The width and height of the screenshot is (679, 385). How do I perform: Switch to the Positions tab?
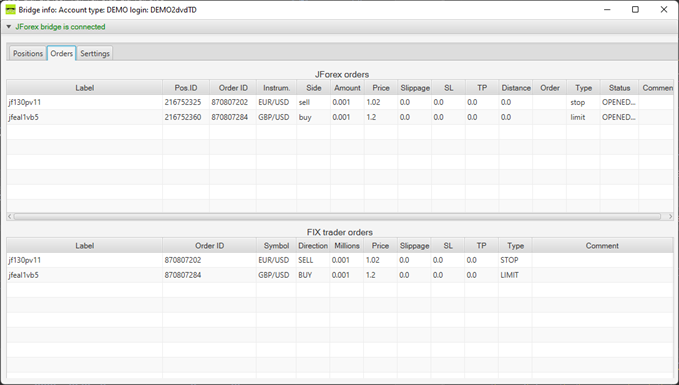click(28, 53)
